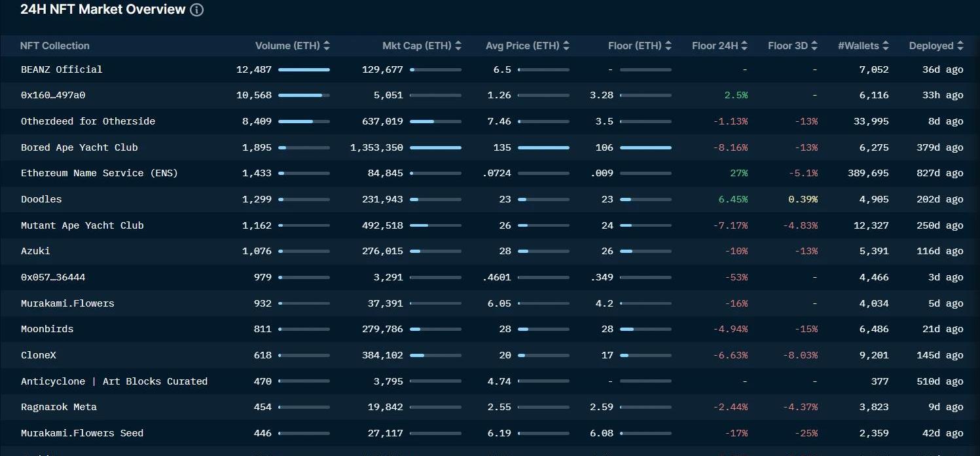This screenshot has height=456, width=980.
Task: Click the 6.45% floor 24H value for Doodles
Action: pos(733,199)
